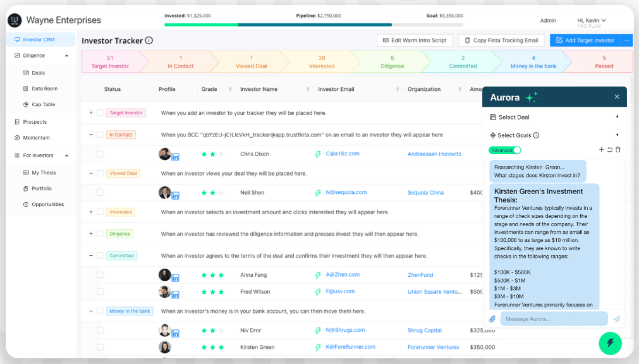Sort by Investor Email column
The height and width of the screenshot is (364, 639).
tap(398, 89)
